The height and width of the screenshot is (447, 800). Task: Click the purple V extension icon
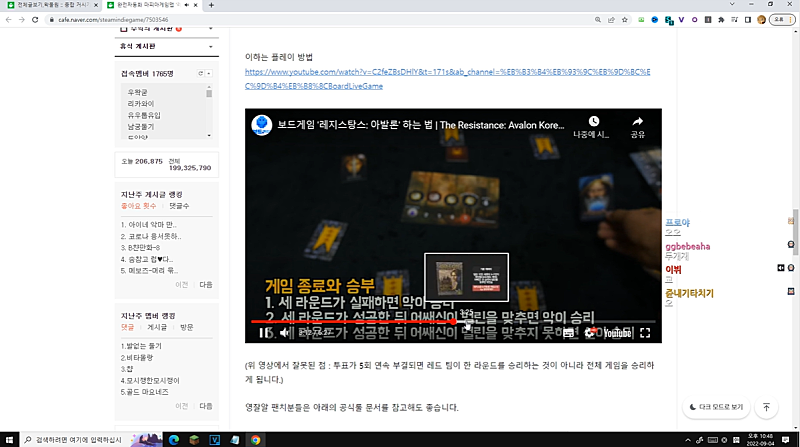[x=681, y=19]
